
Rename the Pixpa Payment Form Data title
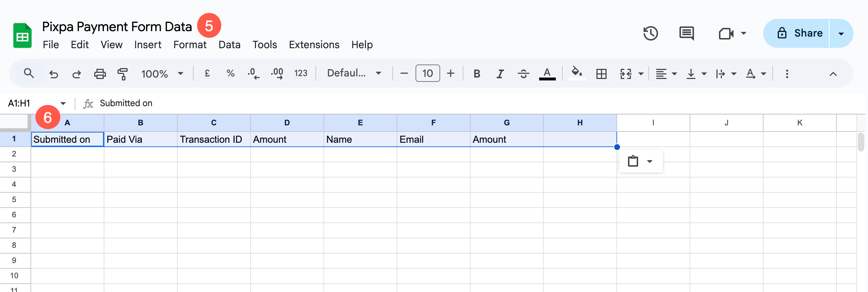[117, 26]
